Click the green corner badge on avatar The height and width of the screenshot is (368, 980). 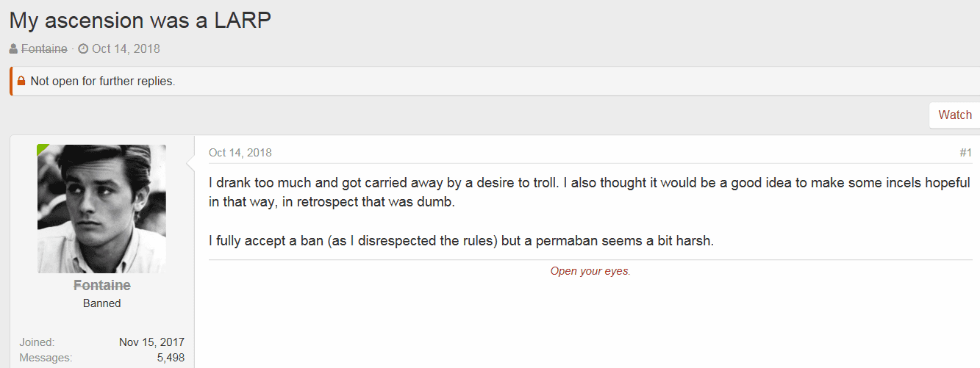[43, 150]
